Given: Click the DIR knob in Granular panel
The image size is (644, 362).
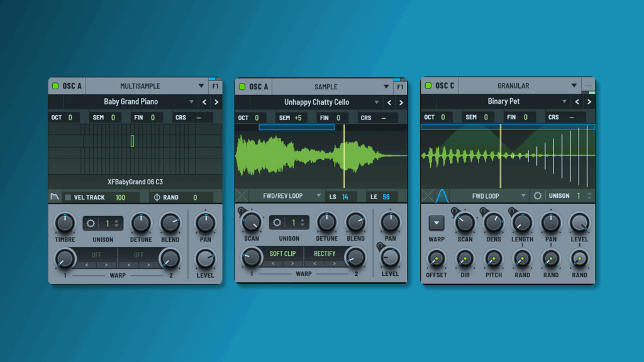Looking at the screenshot, I should click(465, 259).
